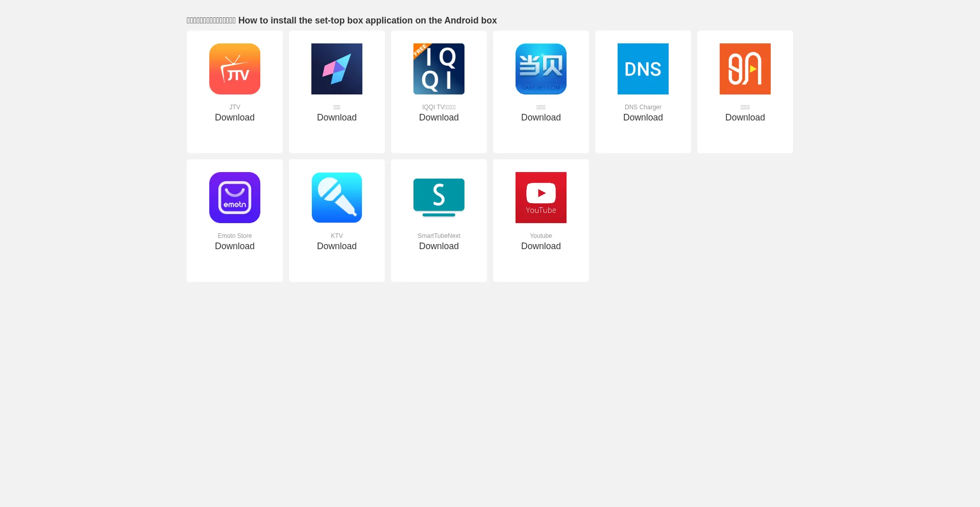The image size is (980, 507).
Task: Download SmartTubeNext
Action: tap(439, 246)
